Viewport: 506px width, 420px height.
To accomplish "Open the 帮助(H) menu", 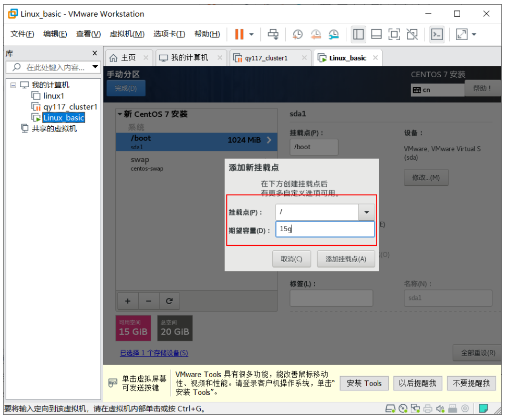I will click(207, 34).
